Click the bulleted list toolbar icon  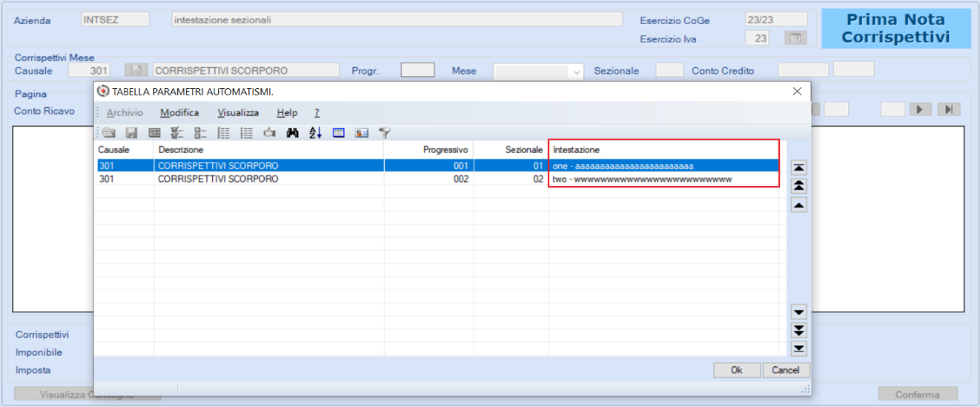[246, 133]
